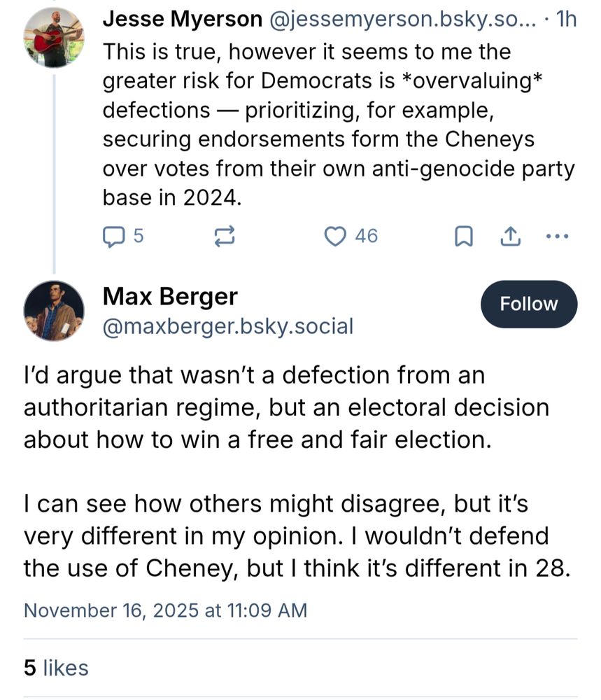
Task: Like Jesse Myerson's post with heart icon
Action: point(337,237)
